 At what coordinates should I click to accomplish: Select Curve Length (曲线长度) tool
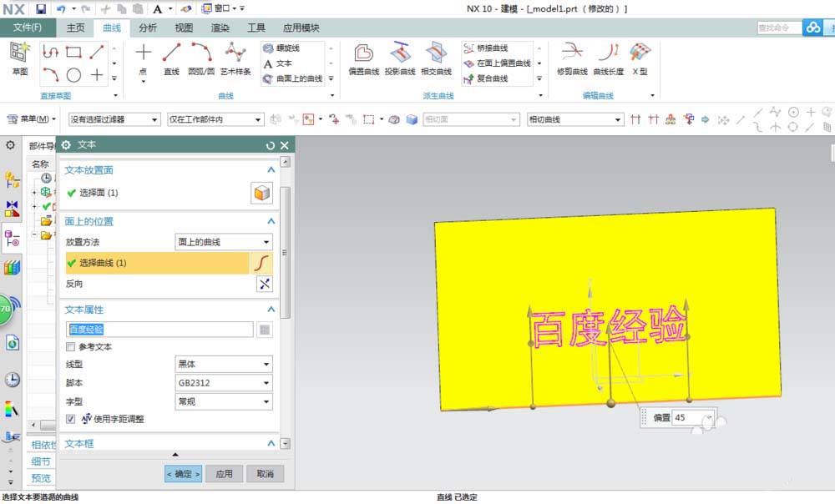609,59
